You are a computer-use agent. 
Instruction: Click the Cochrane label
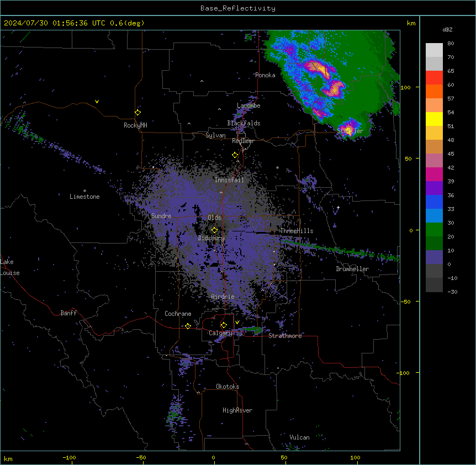coord(178,314)
